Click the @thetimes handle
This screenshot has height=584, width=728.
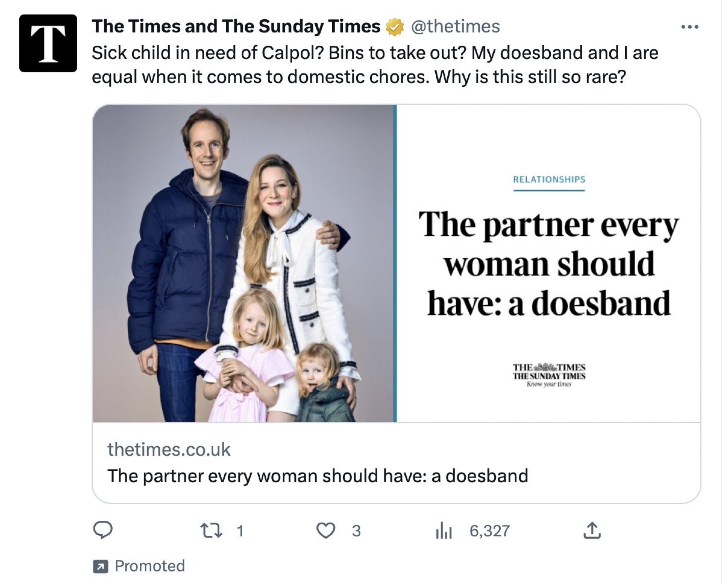(455, 26)
